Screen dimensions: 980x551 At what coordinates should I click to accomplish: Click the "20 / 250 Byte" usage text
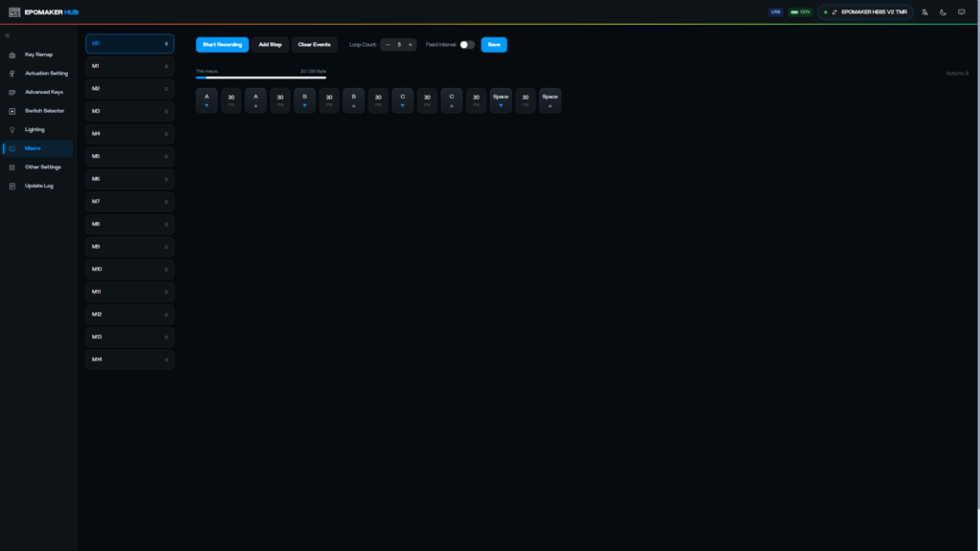coord(313,71)
